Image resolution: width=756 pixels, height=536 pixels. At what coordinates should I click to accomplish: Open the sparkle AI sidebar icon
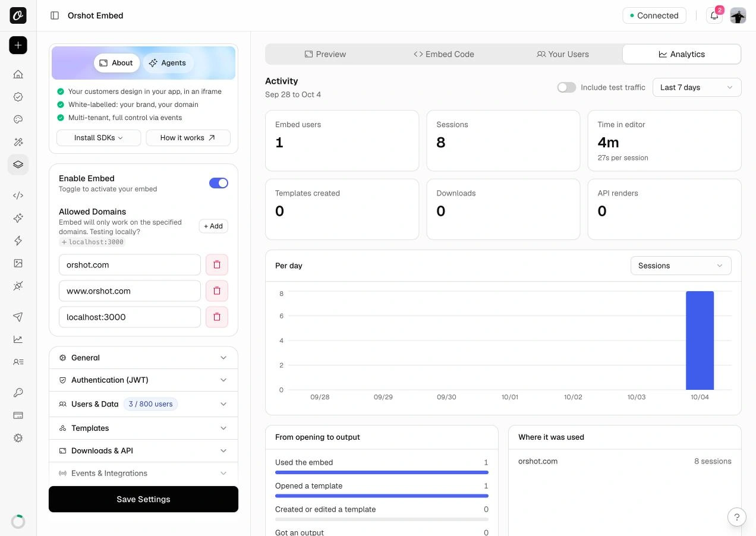pyautogui.click(x=18, y=218)
